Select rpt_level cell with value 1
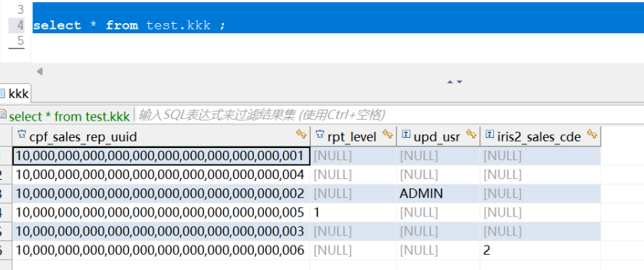The width and height of the screenshot is (644, 270). (353, 212)
